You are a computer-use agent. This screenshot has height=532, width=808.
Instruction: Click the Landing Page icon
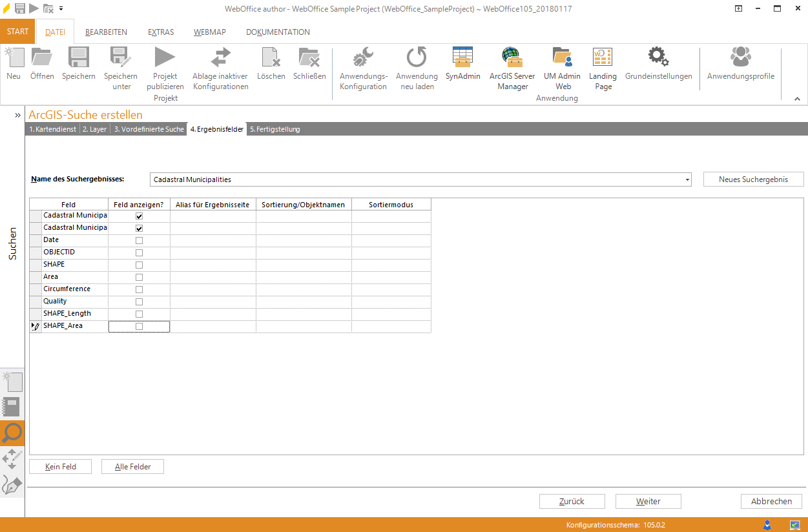tap(603, 58)
